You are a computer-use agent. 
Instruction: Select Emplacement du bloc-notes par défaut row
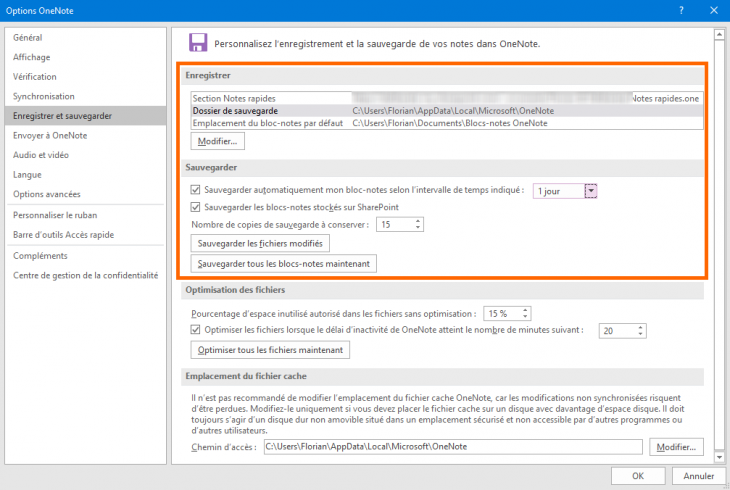click(x=446, y=123)
